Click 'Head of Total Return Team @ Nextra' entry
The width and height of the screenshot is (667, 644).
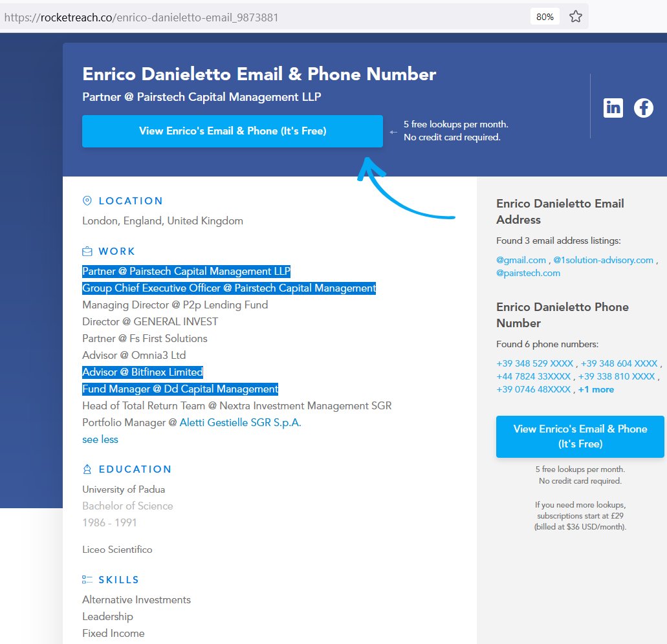click(237, 406)
